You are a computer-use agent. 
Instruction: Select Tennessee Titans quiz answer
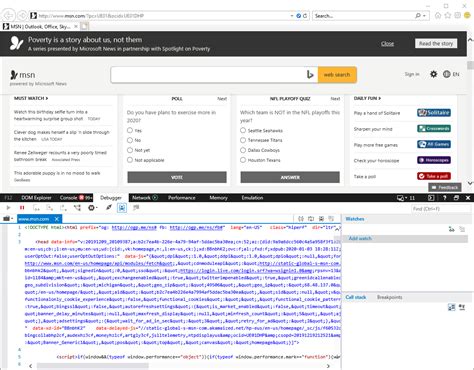pyautogui.click(x=243, y=140)
